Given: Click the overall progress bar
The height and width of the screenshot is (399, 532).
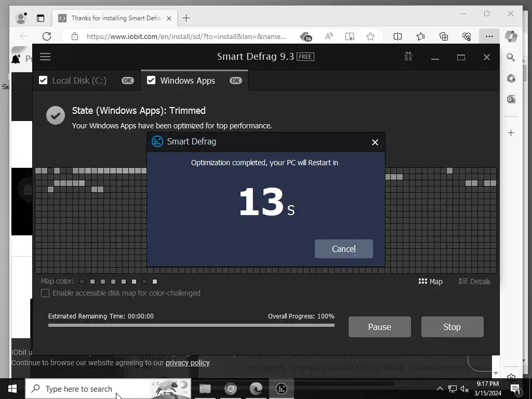Looking at the screenshot, I should [x=191, y=325].
